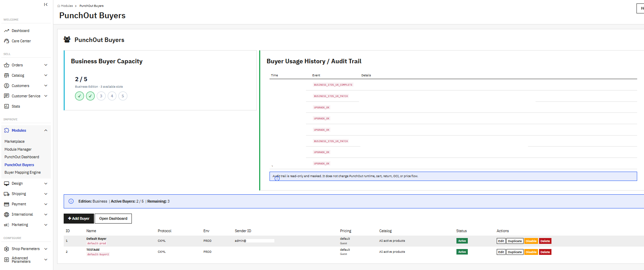Expand the Catalog menu chevron
644x270 pixels.
pyautogui.click(x=46, y=75)
